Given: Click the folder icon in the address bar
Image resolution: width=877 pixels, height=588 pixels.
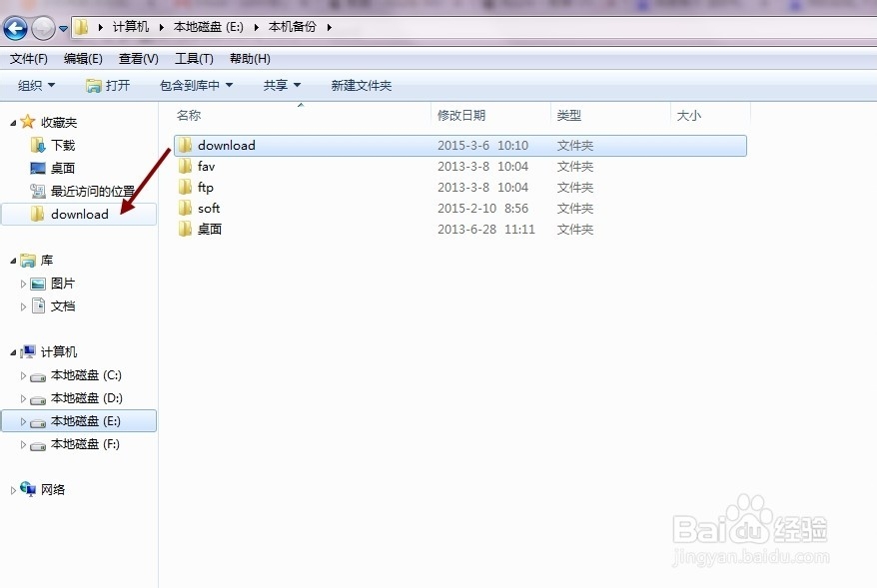Looking at the screenshot, I should (82, 27).
